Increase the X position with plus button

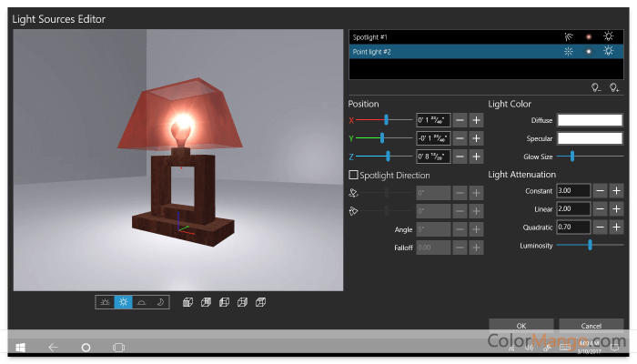pos(476,119)
